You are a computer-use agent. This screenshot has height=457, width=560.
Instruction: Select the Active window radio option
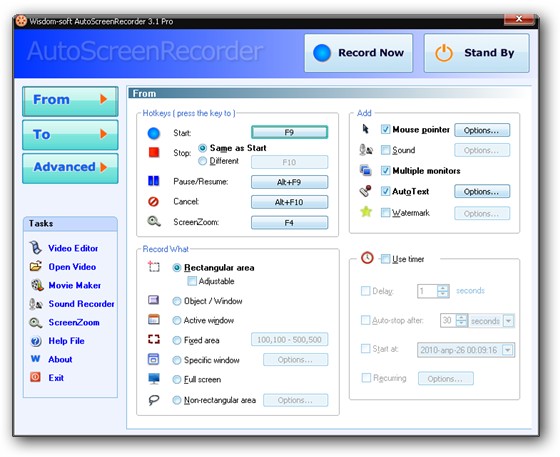(177, 320)
